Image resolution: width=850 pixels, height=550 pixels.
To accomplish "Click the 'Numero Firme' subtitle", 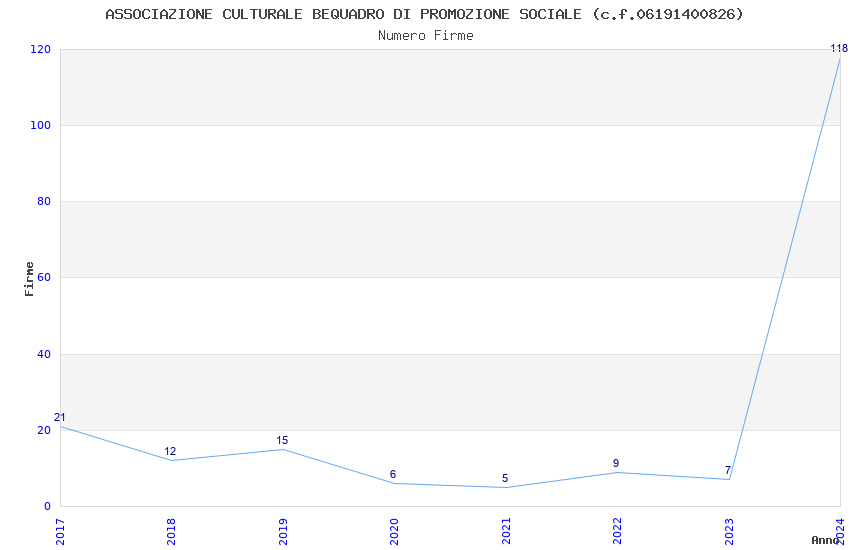I will pos(425,36).
